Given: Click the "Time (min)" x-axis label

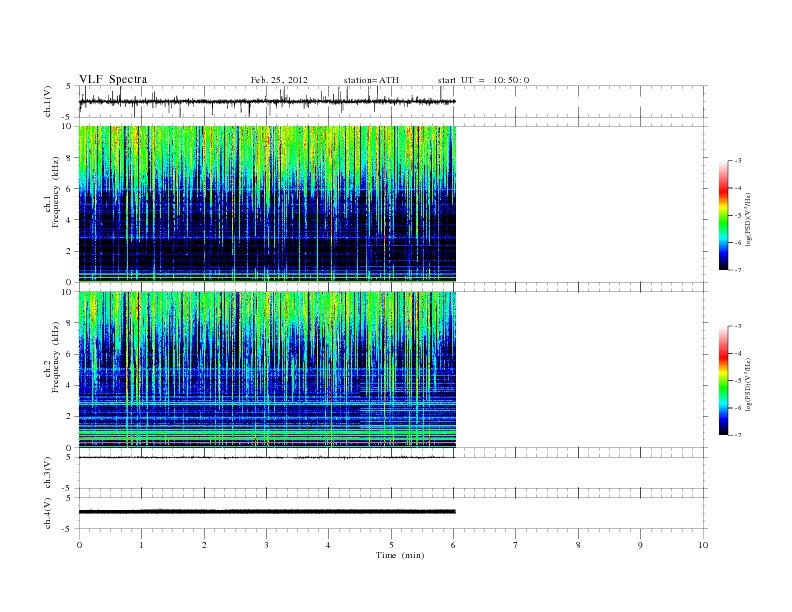Looking at the screenshot, I should 400,555.
